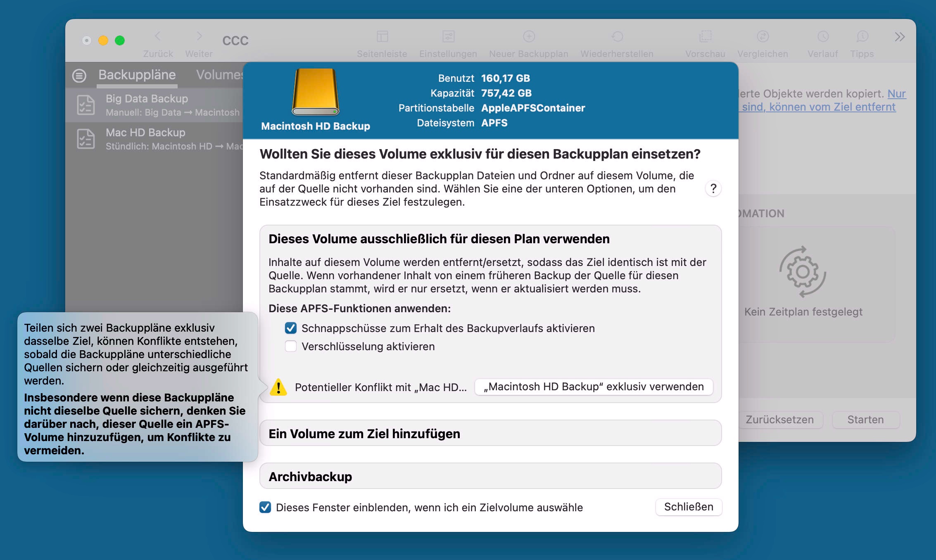This screenshot has width=936, height=560.
Task: Open Einstellungen from the toolbar
Action: tap(448, 36)
